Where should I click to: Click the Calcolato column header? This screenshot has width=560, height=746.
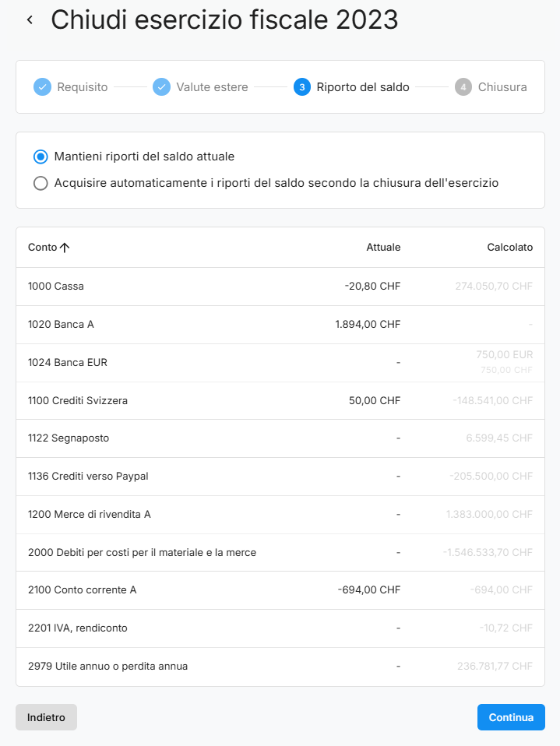pos(509,248)
